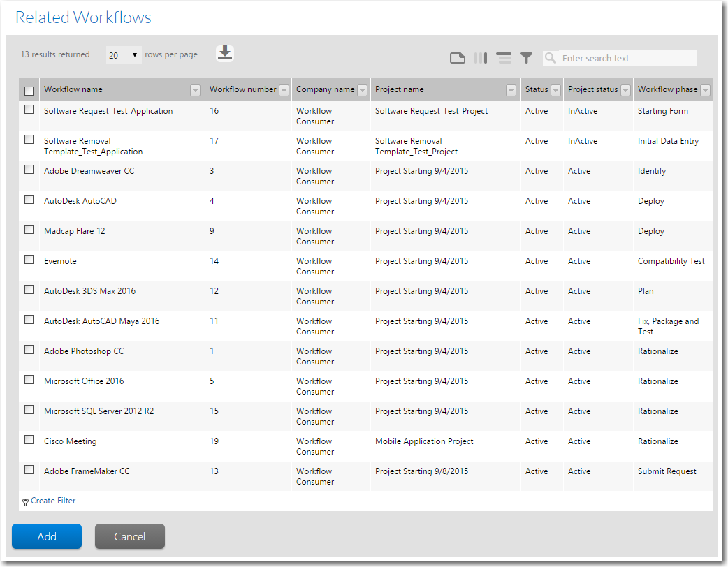Click the Fix, Package and Test cell
728x567 pixels.
[x=668, y=326]
